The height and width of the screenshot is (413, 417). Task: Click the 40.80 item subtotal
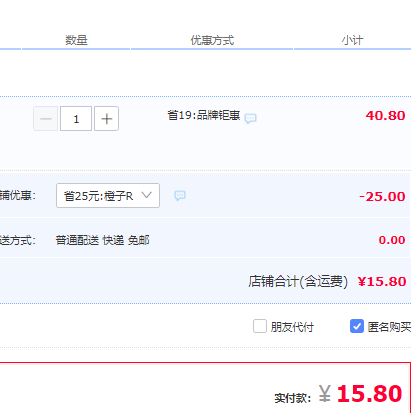click(385, 116)
